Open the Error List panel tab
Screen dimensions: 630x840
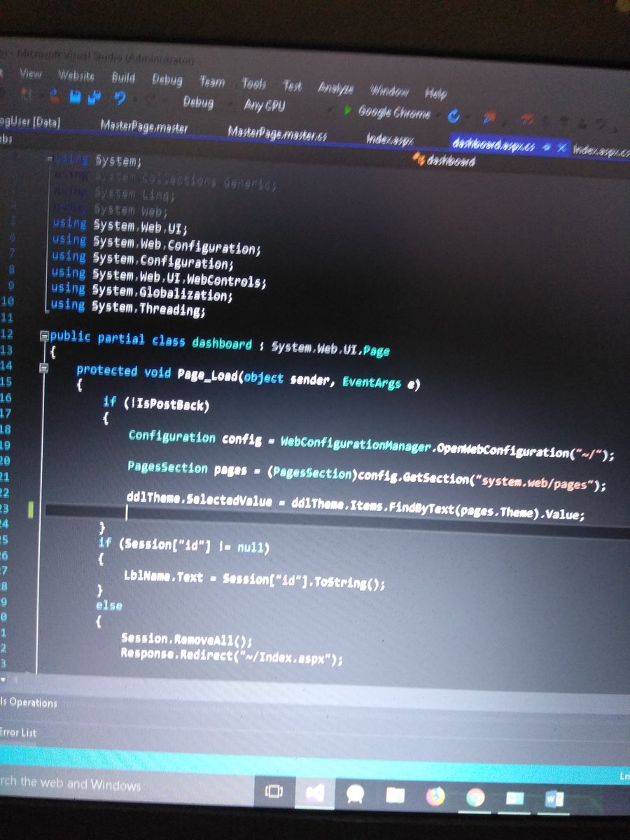(19, 733)
